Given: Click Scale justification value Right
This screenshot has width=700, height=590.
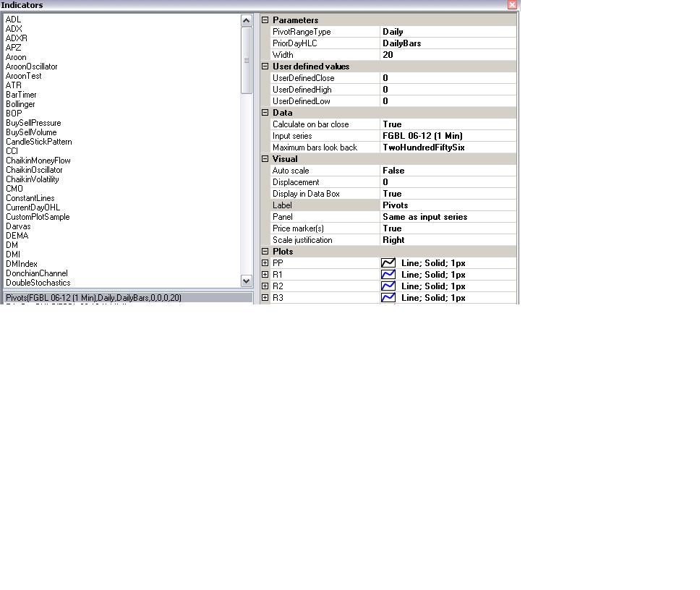Looking at the screenshot, I should 448,239.
